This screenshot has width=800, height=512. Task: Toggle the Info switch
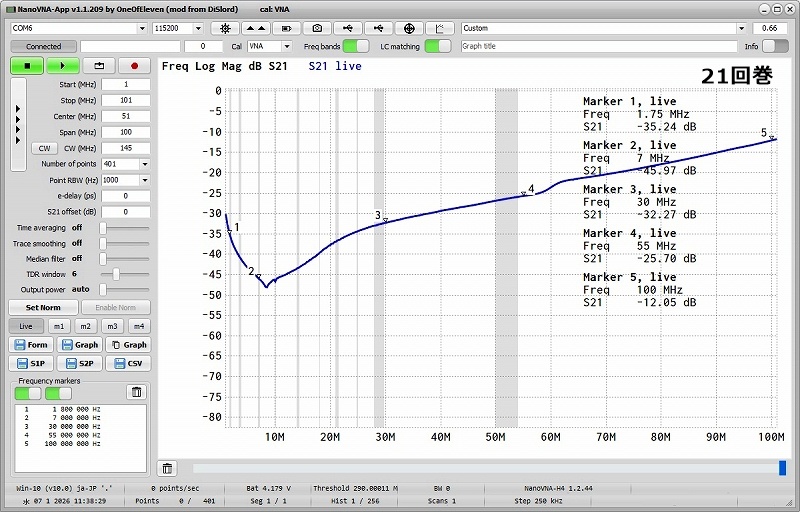[775, 46]
